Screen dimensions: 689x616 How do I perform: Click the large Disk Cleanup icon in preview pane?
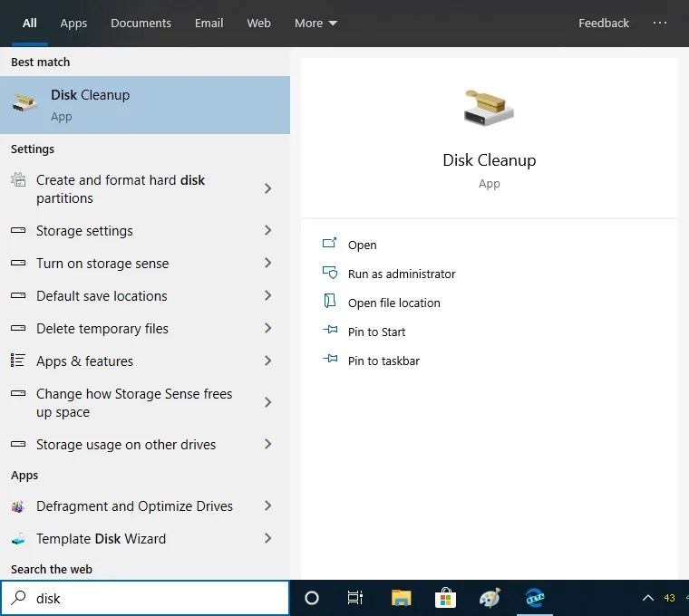pyautogui.click(x=489, y=109)
